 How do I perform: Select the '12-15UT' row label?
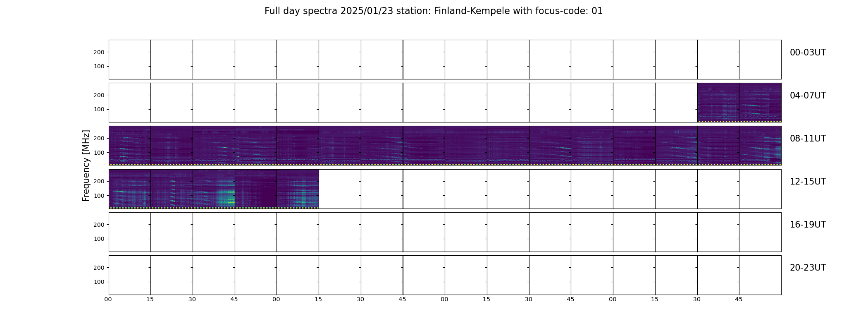point(808,182)
